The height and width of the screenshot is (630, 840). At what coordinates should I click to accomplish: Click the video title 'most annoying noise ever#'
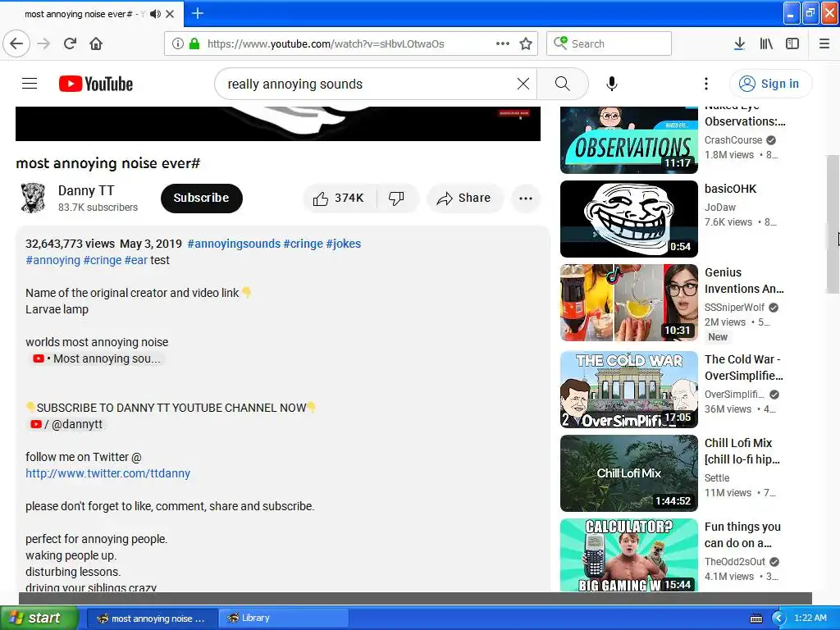click(x=107, y=163)
